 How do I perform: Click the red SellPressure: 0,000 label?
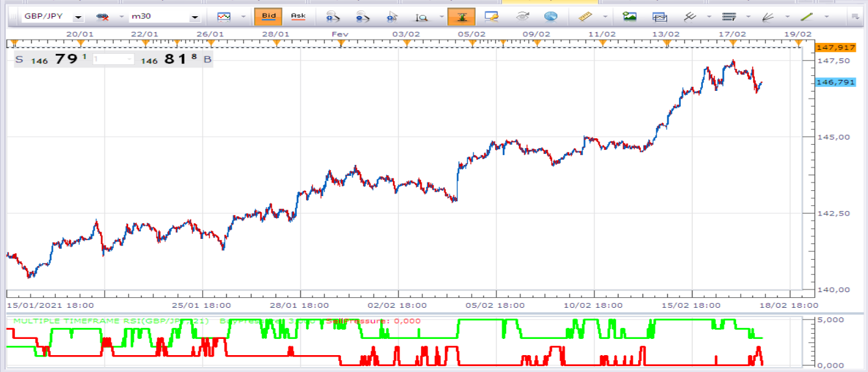pyautogui.click(x=374, y=321)
